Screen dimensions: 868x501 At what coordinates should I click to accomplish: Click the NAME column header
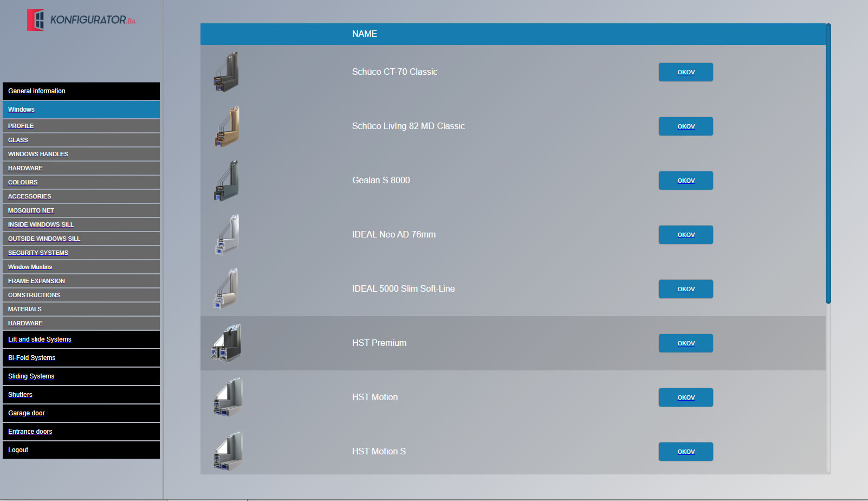click(365, 34)
